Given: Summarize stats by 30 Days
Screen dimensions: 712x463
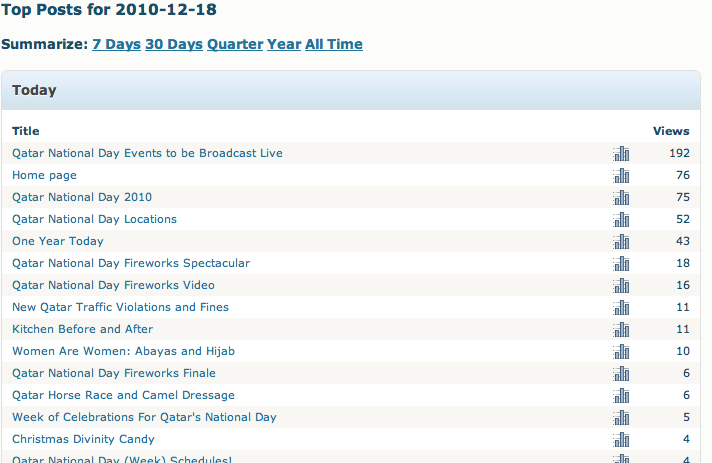Looking at the screenshot, I should (173, 44).
